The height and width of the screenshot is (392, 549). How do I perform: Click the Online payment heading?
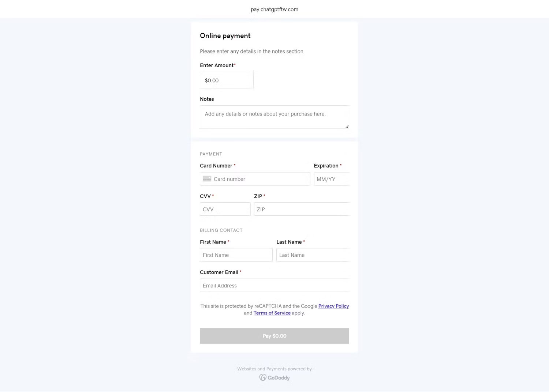pos(225,35)
